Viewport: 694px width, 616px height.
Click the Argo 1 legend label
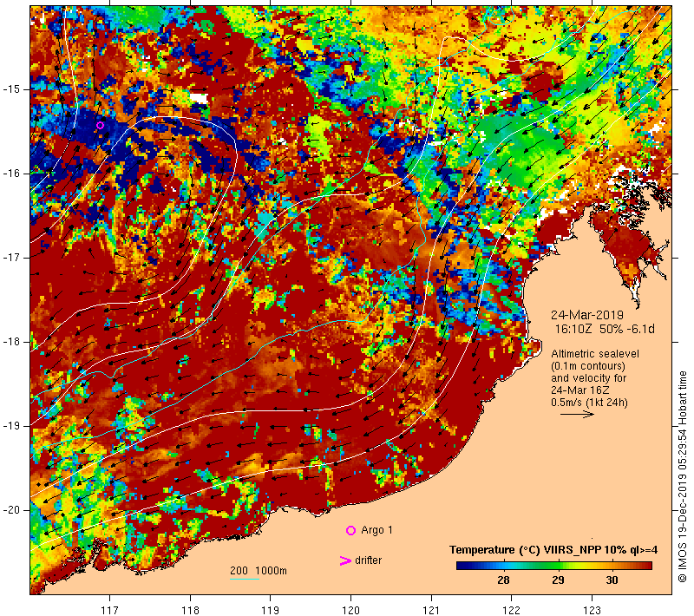pyautogui.click(x=376, y=530)
